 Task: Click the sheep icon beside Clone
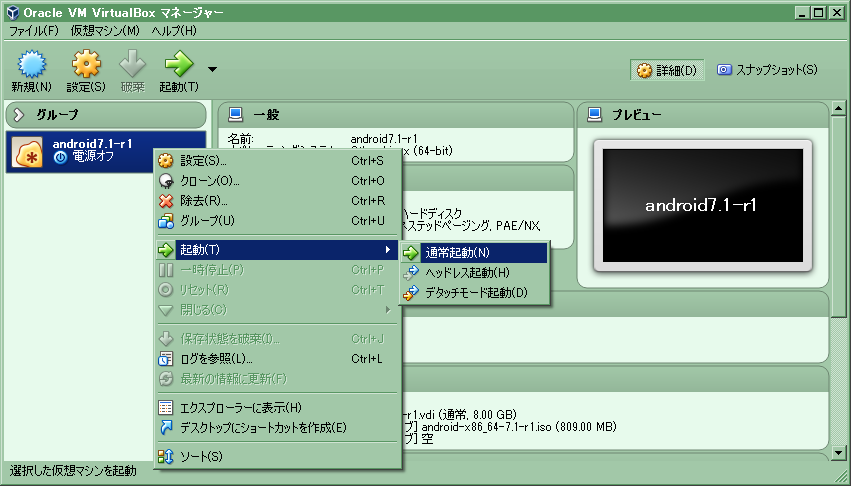166,181
